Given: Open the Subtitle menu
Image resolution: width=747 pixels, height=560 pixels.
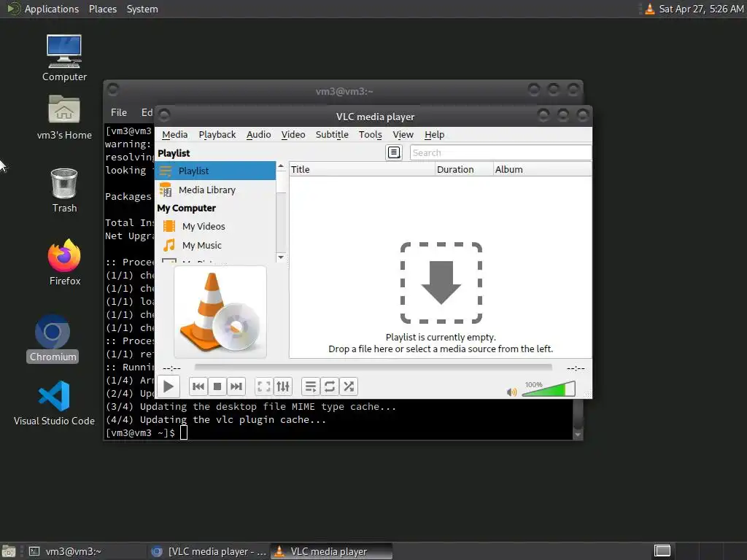Looking at the screenshot, I should (332, 135).
